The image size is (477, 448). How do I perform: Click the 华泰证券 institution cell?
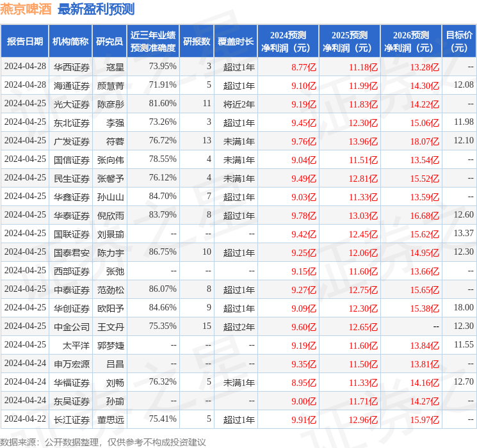tap(72, 215)
